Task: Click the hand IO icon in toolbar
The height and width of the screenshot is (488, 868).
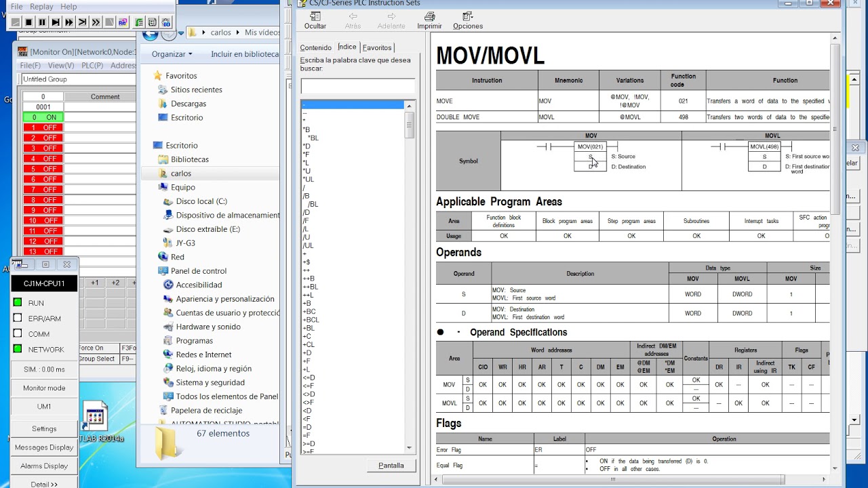Action: (165, 22)
